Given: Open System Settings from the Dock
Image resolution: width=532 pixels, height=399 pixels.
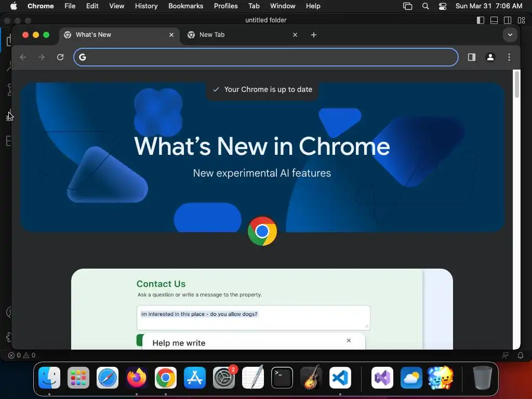Looking at the screenshot, I should point(224,378).
